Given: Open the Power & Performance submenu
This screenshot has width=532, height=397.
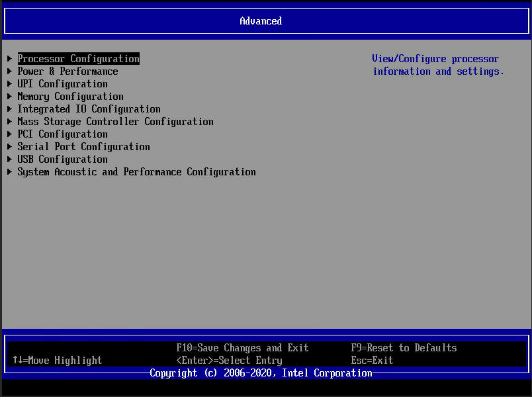Looking at the screenshot, I should [x=67, y=71].
